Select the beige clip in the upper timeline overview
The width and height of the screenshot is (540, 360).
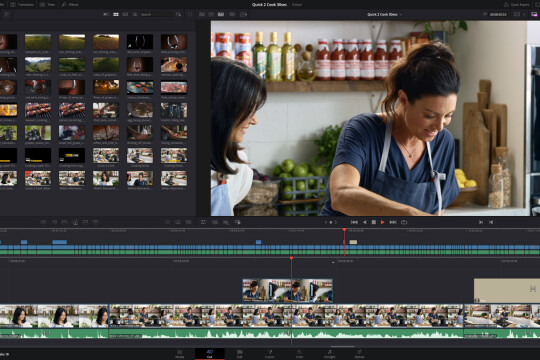(x=353, y=242)
